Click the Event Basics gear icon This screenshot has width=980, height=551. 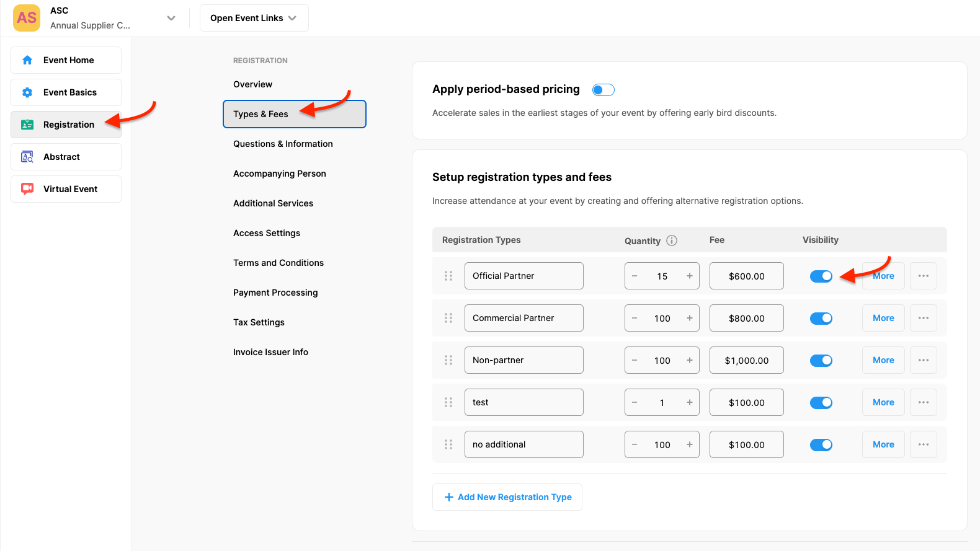click(27, 92)
